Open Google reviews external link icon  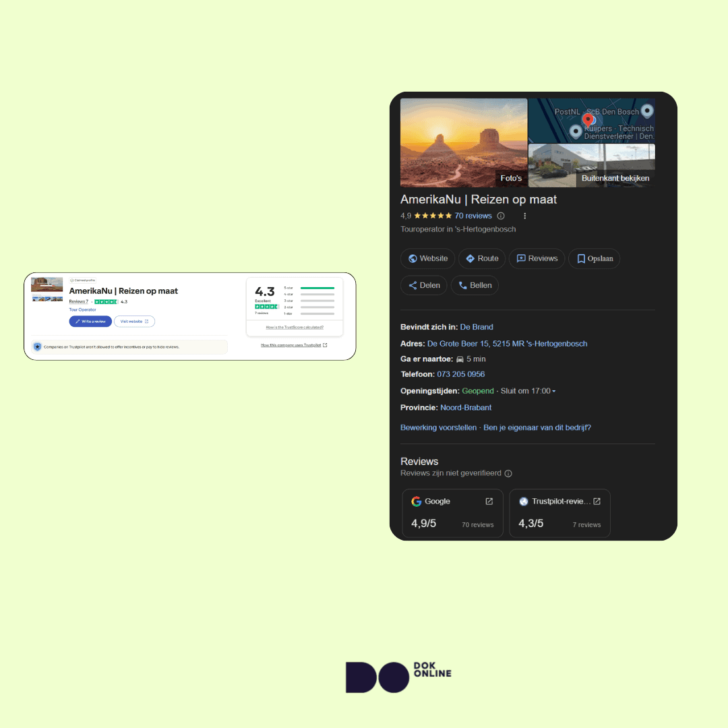pyautogui.click(x=489, y=501)
